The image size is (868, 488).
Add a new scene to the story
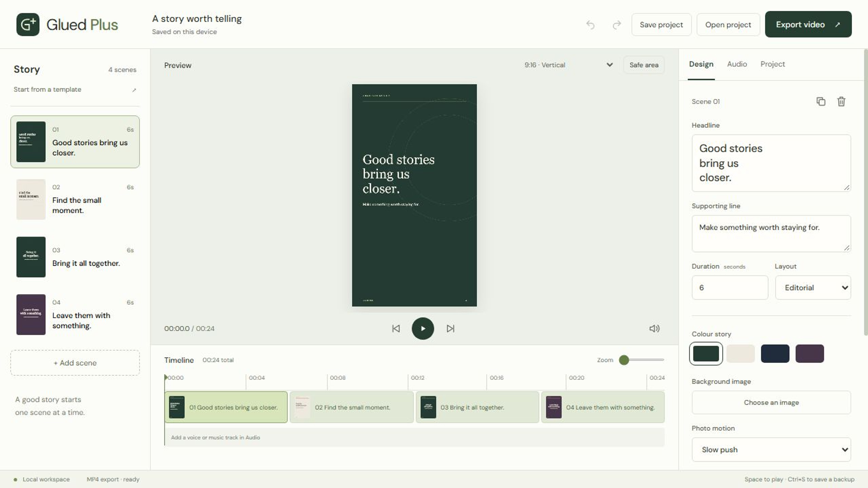pyautogui.click(x=75, y=363)
